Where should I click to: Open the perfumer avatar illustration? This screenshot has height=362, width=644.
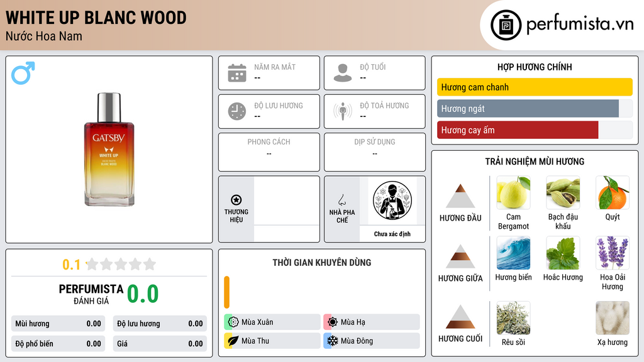(x=392, y=200)
